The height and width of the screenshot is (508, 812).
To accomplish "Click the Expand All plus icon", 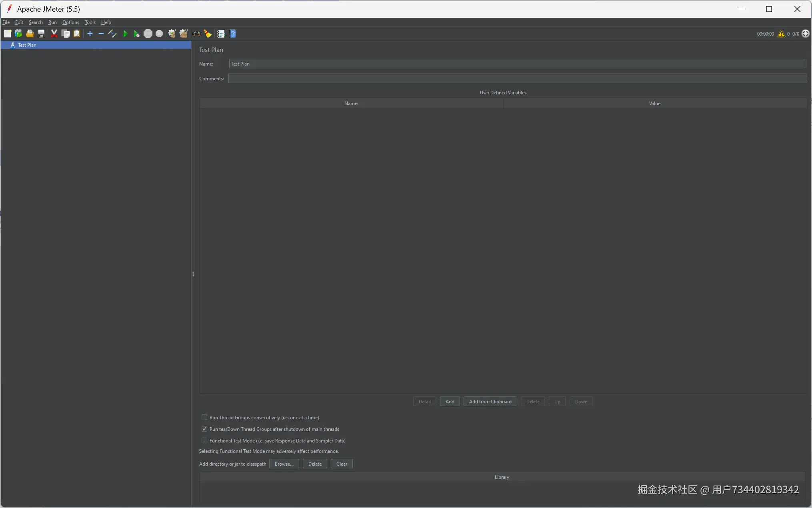I will (x=90, y=34).
